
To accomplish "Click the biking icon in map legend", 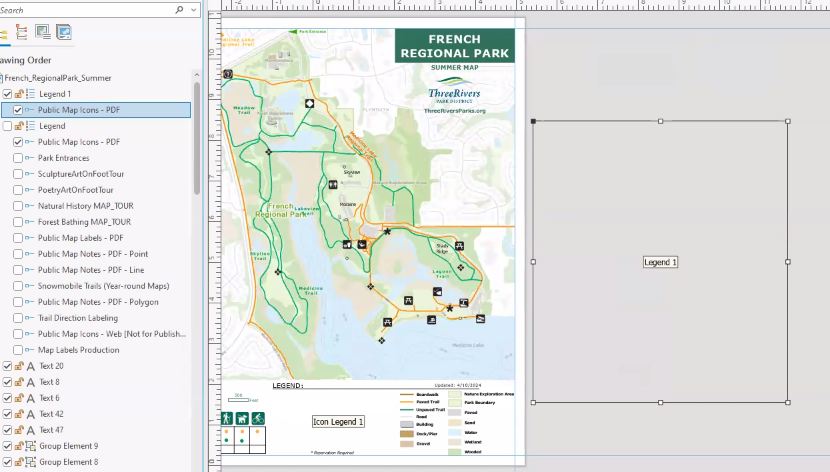I will tap(258, 418).
